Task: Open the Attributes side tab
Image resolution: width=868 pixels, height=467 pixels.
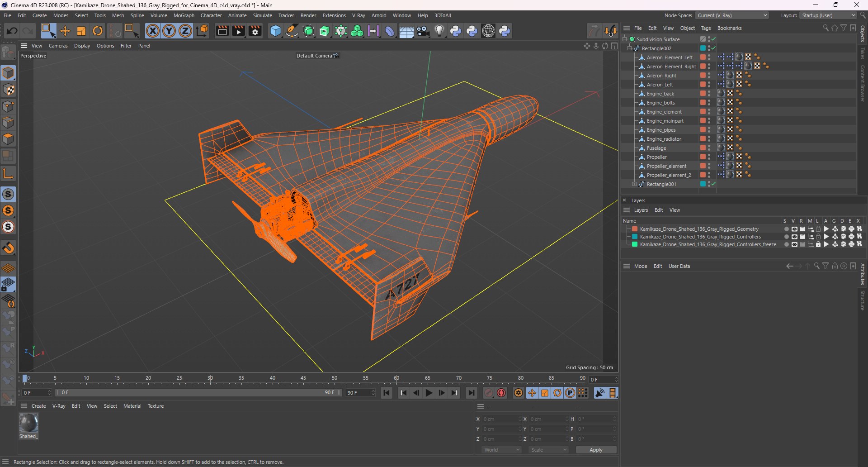Action: 863,274
